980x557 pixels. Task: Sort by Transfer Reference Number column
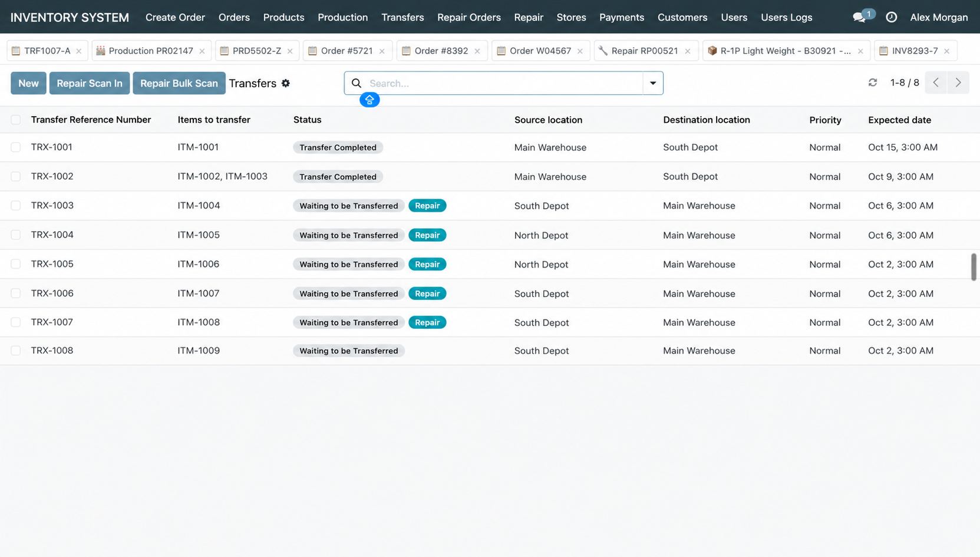(91, 120)
